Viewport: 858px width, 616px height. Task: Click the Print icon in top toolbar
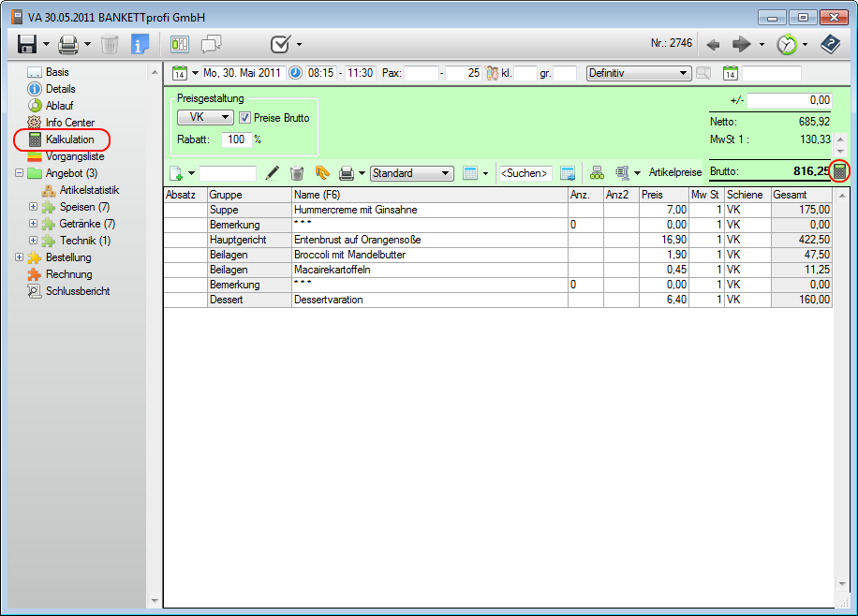coord(67,44)
